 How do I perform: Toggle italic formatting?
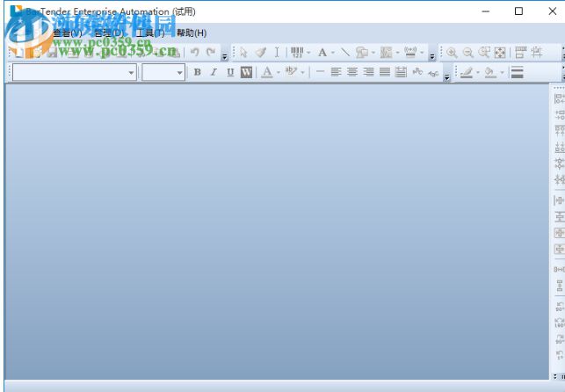(214, 72)
